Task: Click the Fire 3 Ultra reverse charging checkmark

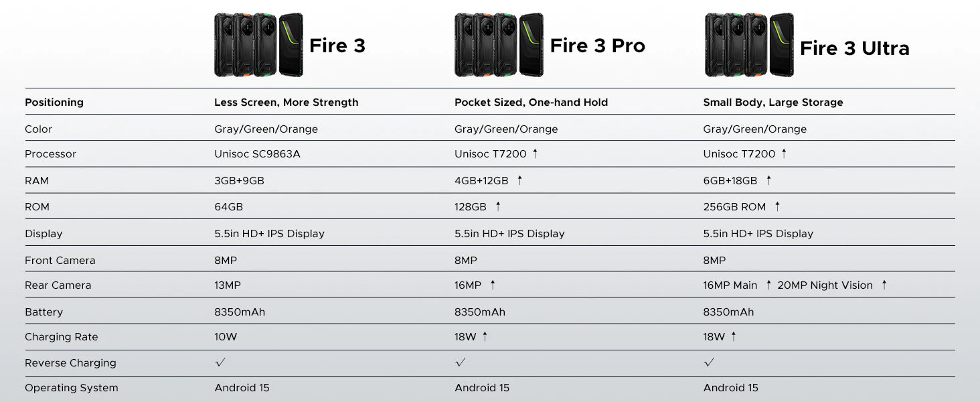Action: [x=709, y=362]
